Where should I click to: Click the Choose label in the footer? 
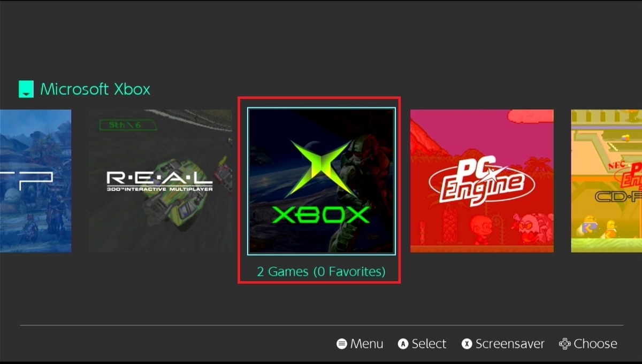[x=595, y=344]
